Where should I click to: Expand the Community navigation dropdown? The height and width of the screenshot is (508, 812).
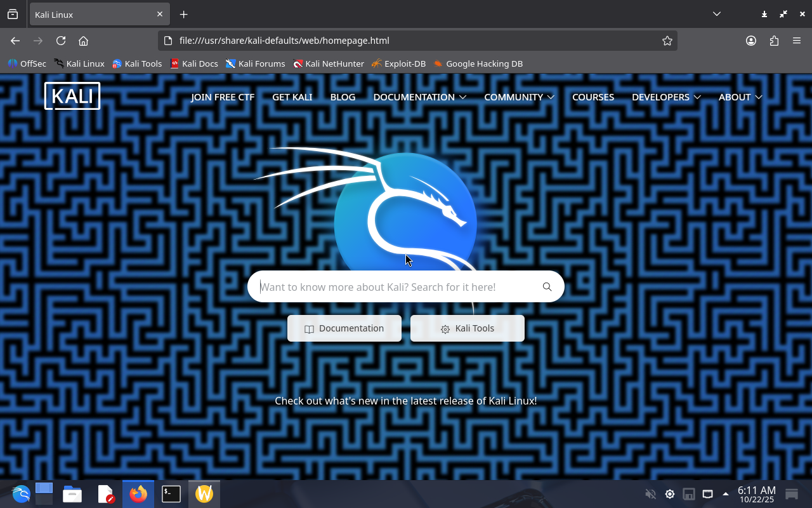[519, 97]
